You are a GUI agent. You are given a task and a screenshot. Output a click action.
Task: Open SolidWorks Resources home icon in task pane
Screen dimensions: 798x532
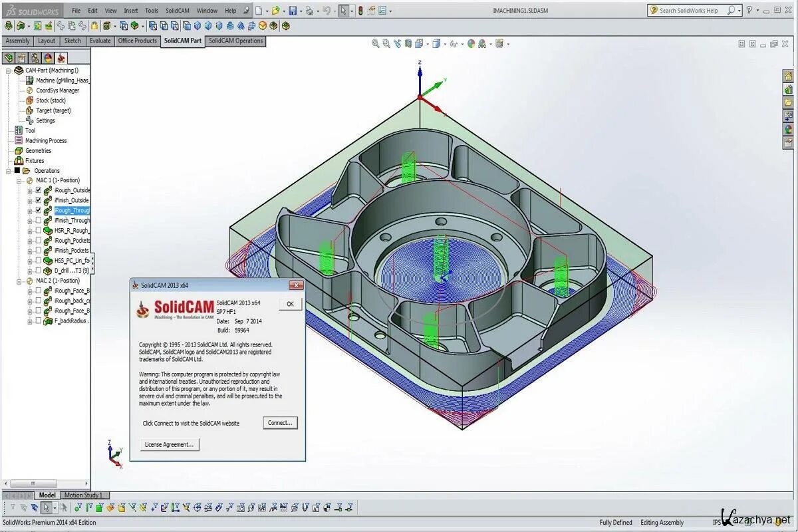pyautogui.click(x=789, y=76)
